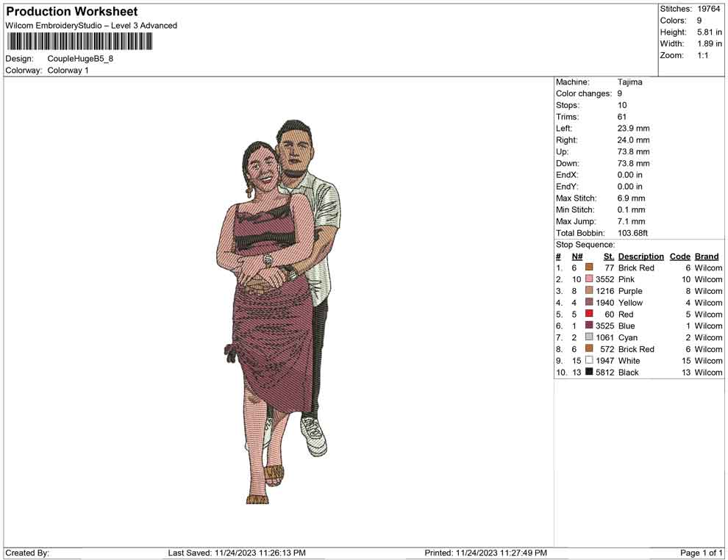
Task: Click the Brand column header
Action: [706, 256]
